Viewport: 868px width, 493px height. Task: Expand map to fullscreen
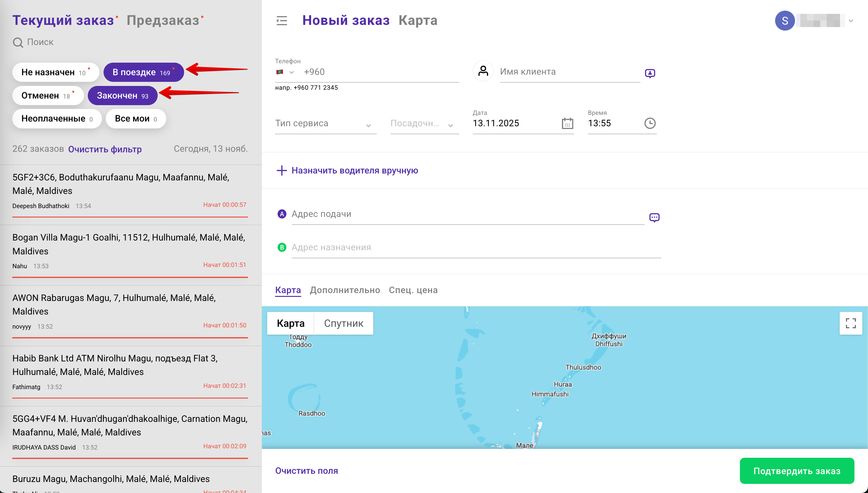pos(850,323)
